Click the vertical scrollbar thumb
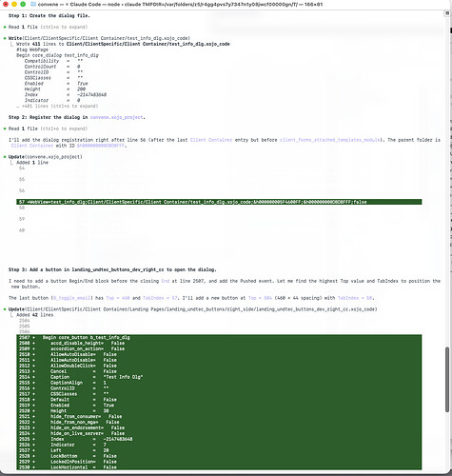Screen dimensions: 452x476 click(447, 380)
